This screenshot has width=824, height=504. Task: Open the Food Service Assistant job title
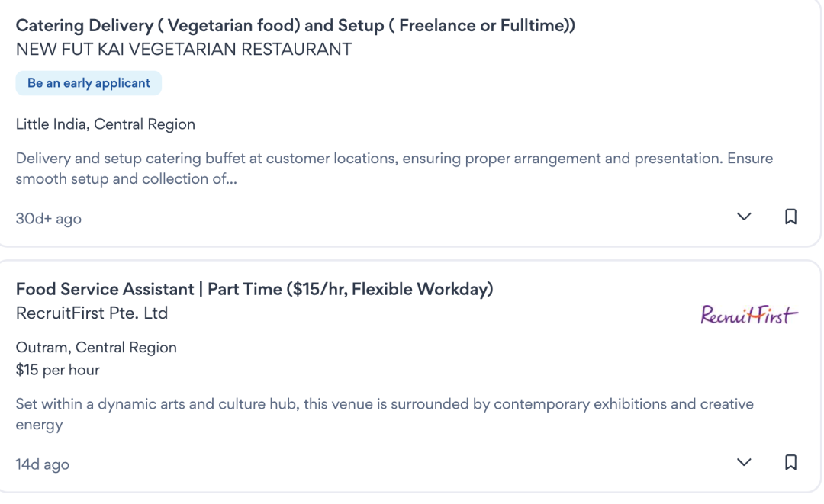[x=255, y=290]
